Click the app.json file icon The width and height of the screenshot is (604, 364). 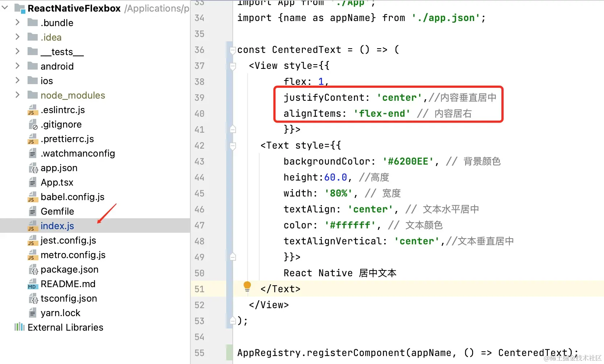(x=33, y=168)
